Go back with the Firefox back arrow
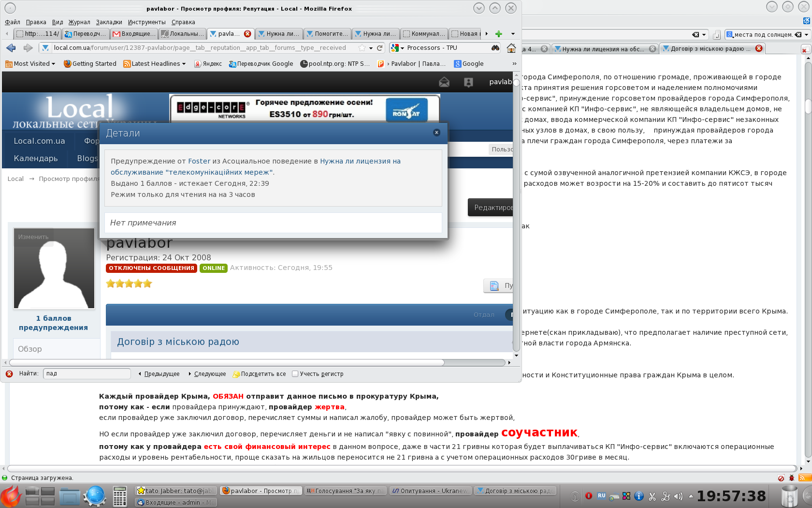The image size is (812, 508). pos(11,48)
